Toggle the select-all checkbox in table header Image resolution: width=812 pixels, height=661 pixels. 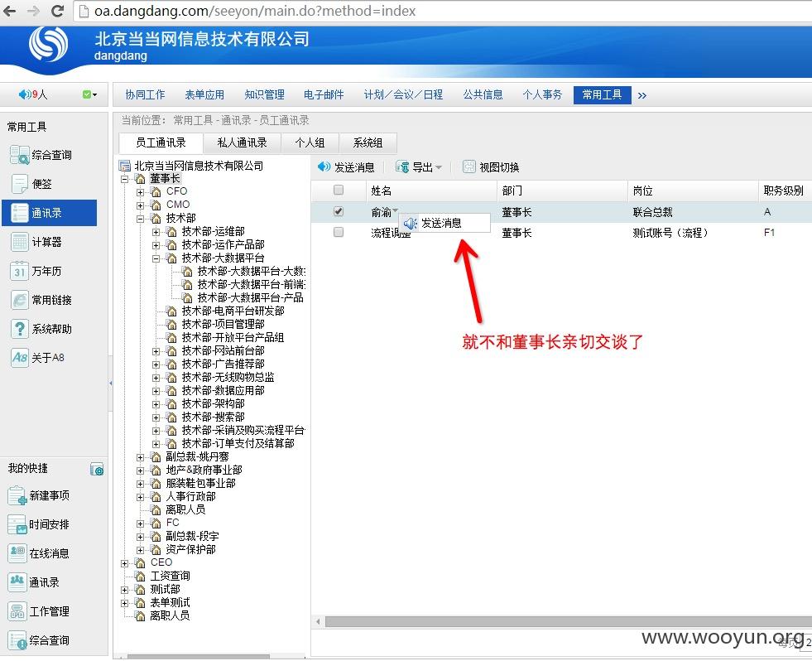[x=339, y=191]
